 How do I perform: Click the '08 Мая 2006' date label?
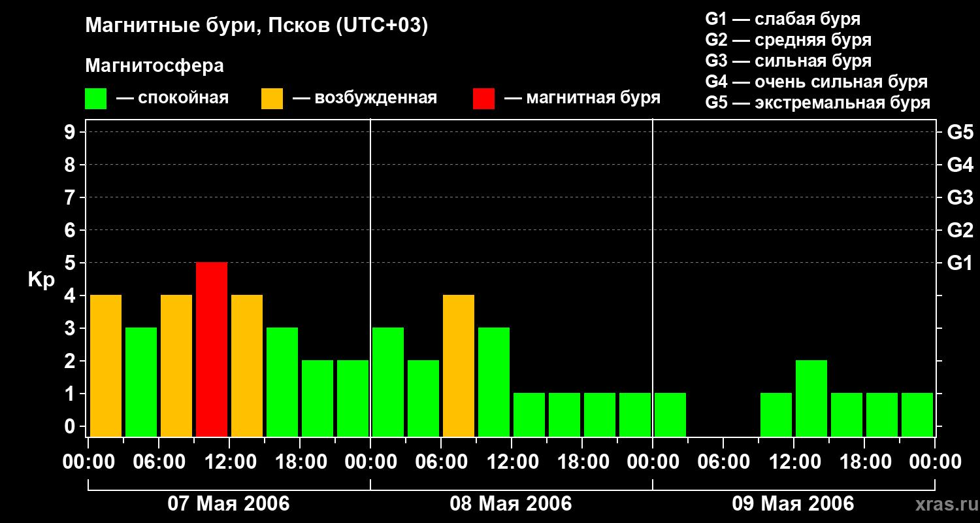point(511,504)
